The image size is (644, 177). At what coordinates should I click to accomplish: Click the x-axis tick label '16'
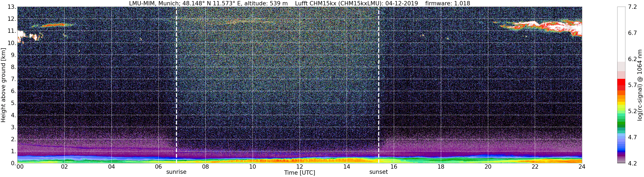point(394,167)
